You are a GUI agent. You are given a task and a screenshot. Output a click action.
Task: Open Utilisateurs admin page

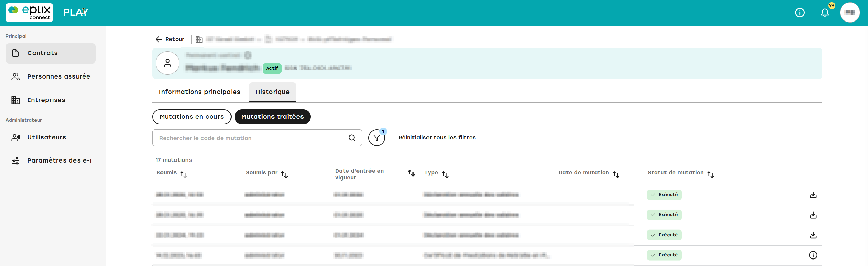pyautogui.click(x=51, y=137)
